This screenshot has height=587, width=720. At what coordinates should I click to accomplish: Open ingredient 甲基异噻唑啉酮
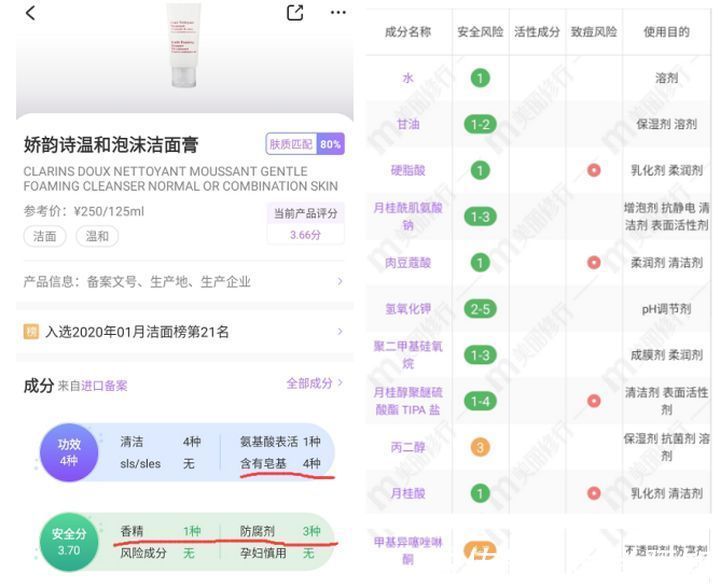pyautogui.click(x=408, y=551)
